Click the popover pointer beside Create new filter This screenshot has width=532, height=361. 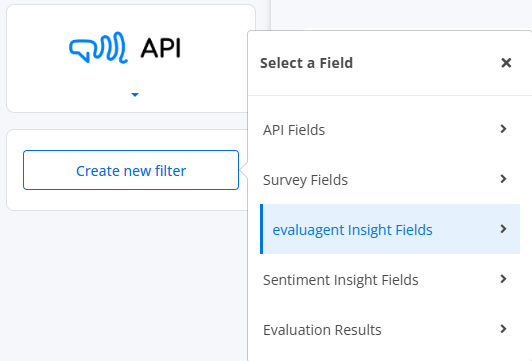[244, 170]
